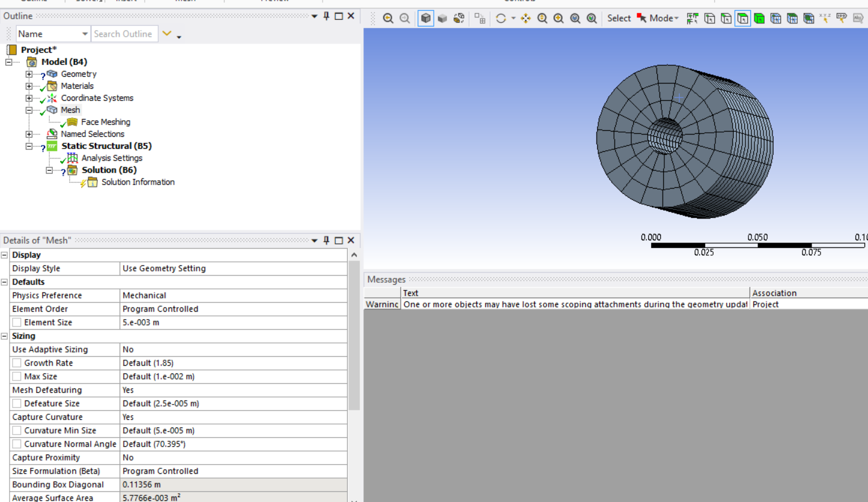
Task: Tick the Growth Rate checkbox
Action: point(17,363)
